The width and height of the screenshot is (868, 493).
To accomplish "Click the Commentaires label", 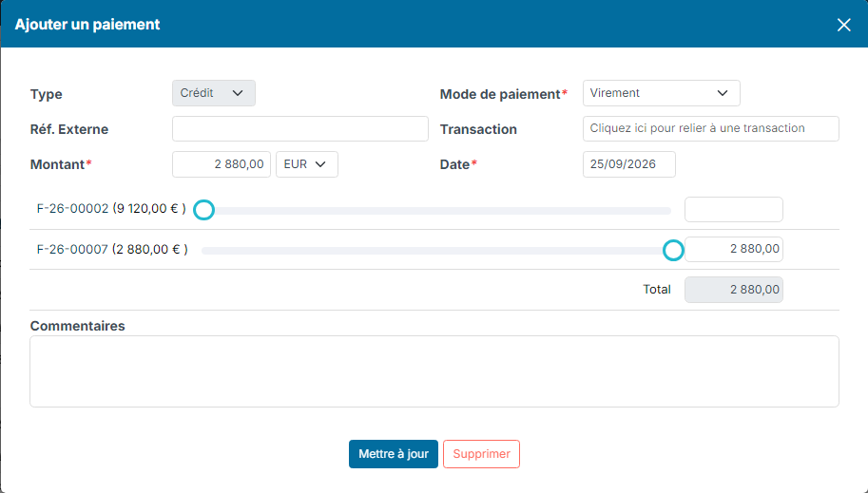I will [78, 326].
